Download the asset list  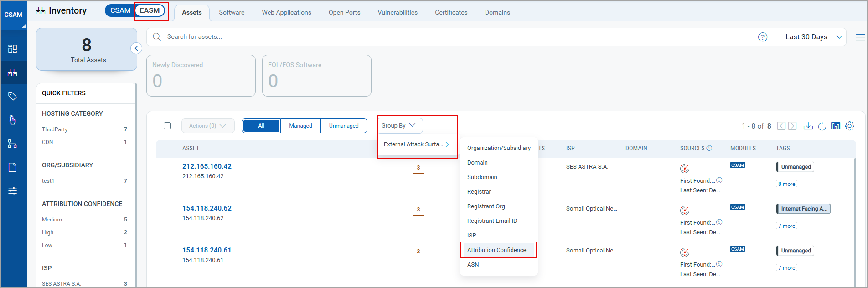click(x=808, y=126)
